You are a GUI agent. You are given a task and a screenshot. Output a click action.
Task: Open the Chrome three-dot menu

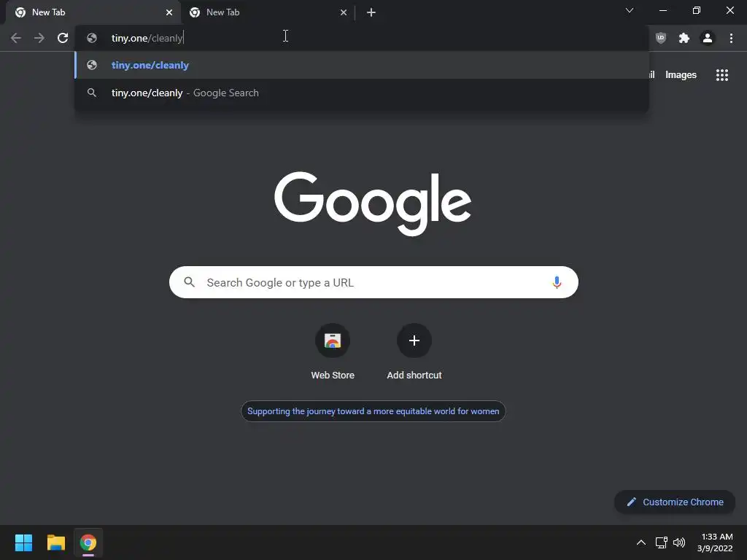pyautogui.click(x=731, y=38)
